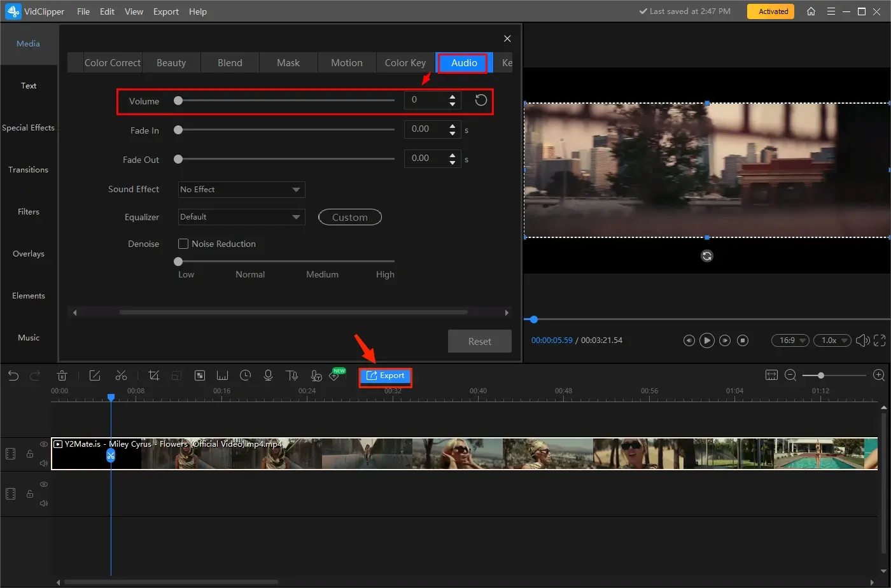This screenshot has width=891, height=588.
Task: Click the Export button
Action: pos(385,375)
